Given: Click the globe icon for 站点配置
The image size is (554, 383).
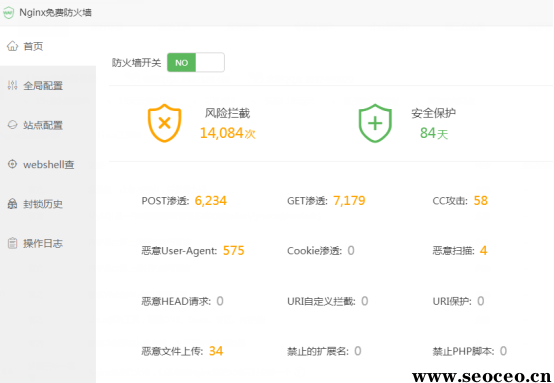Looking at the screenshot, I should pyautogui.click(x=12, y=125).
